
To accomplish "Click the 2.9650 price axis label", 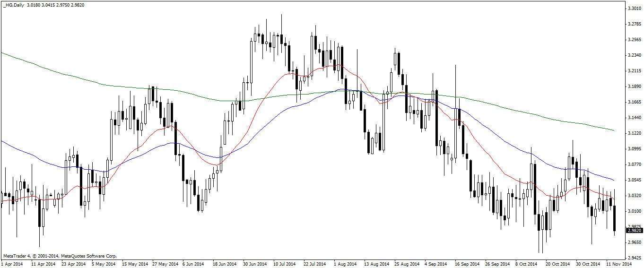I will coord(634,242).
